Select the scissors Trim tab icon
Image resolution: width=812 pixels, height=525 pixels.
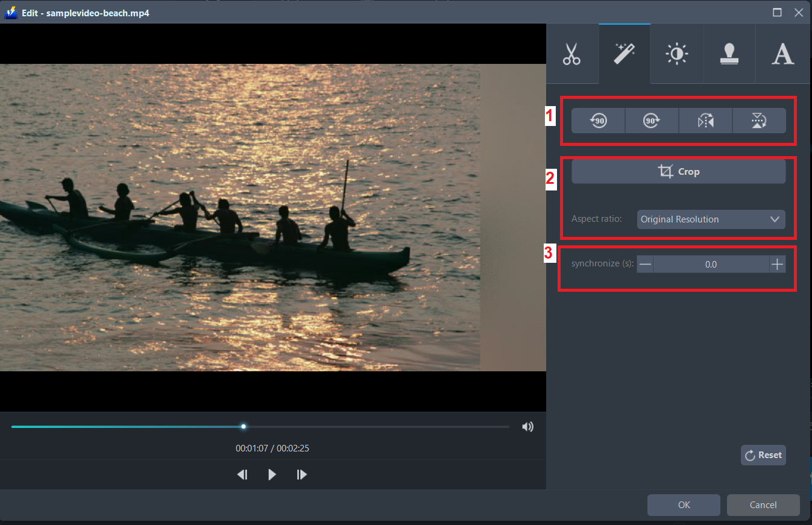coord(571,54)
